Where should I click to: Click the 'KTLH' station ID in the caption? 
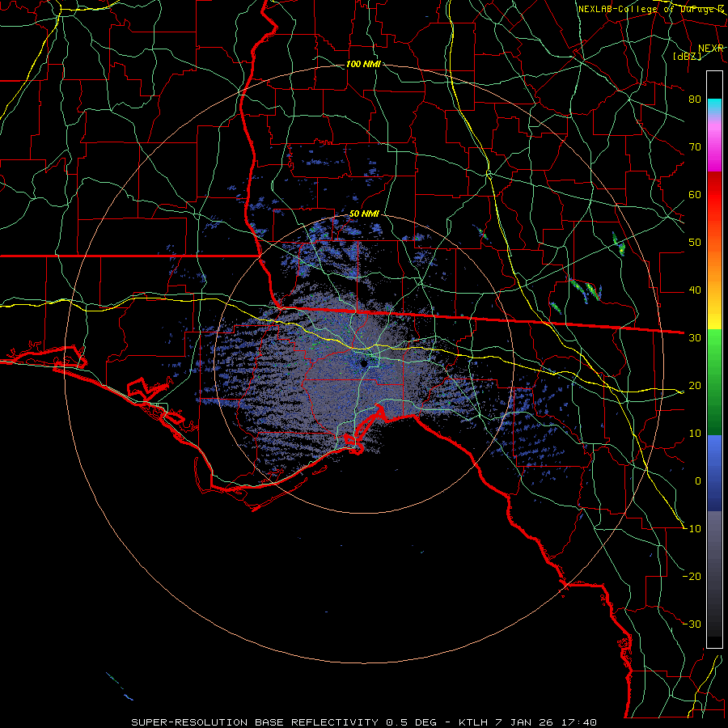(473, 722)
